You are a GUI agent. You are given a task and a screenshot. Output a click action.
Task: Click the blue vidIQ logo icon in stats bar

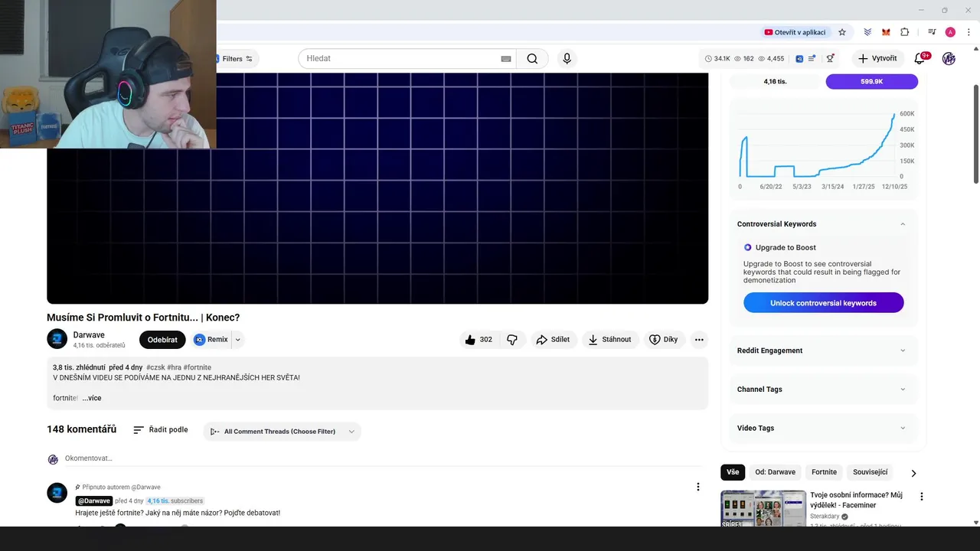pyautogui.click(x=799, y=59)
